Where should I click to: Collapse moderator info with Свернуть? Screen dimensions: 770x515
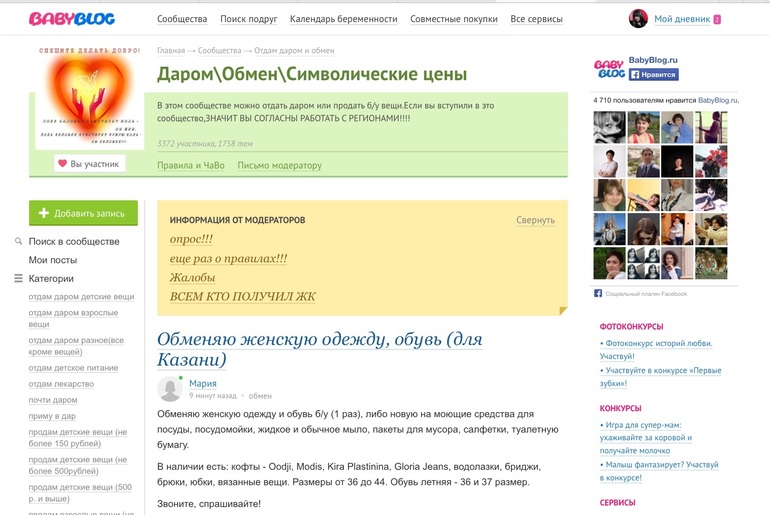tap(535, 220)
